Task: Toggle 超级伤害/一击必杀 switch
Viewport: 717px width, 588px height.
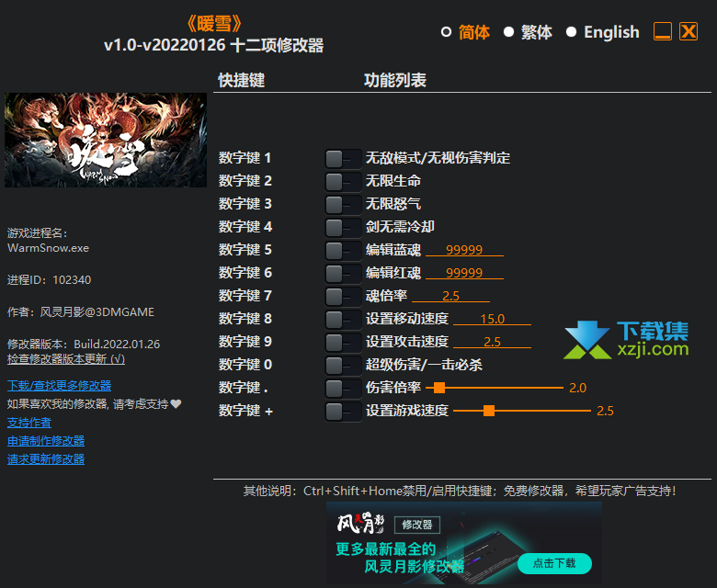Action: coord(343,365)
